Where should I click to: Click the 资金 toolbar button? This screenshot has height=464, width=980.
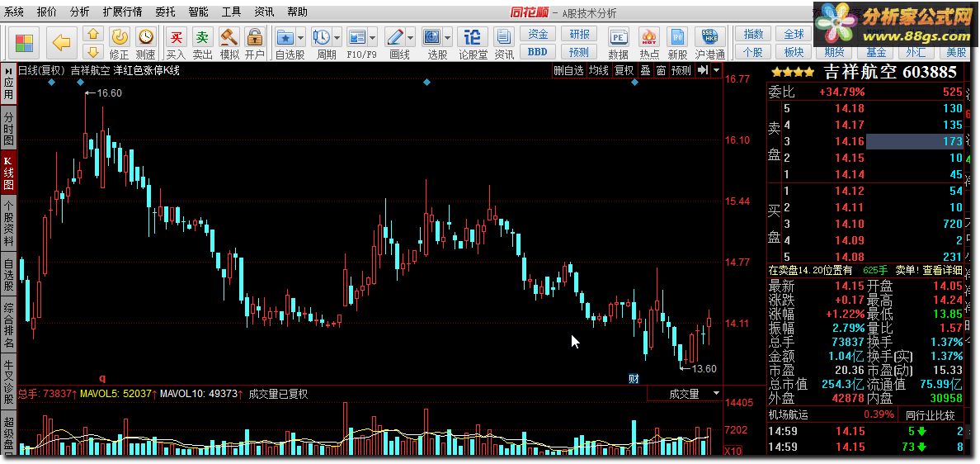point(538,35)
